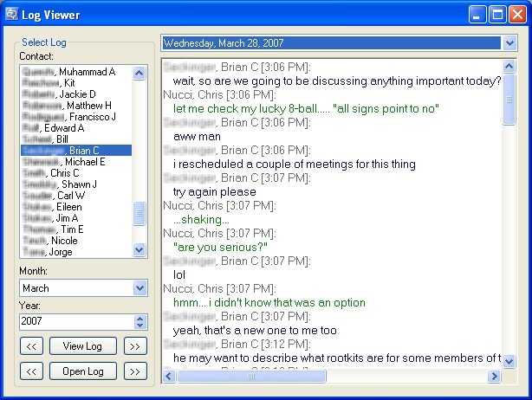This screenshot has height=400, width=532.
Task: Select contact Eileen in the list
Action: (76, 207)
